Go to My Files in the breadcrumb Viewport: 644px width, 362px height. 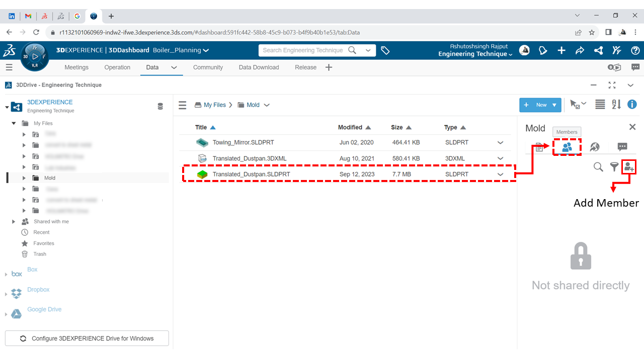coord(215,105)
